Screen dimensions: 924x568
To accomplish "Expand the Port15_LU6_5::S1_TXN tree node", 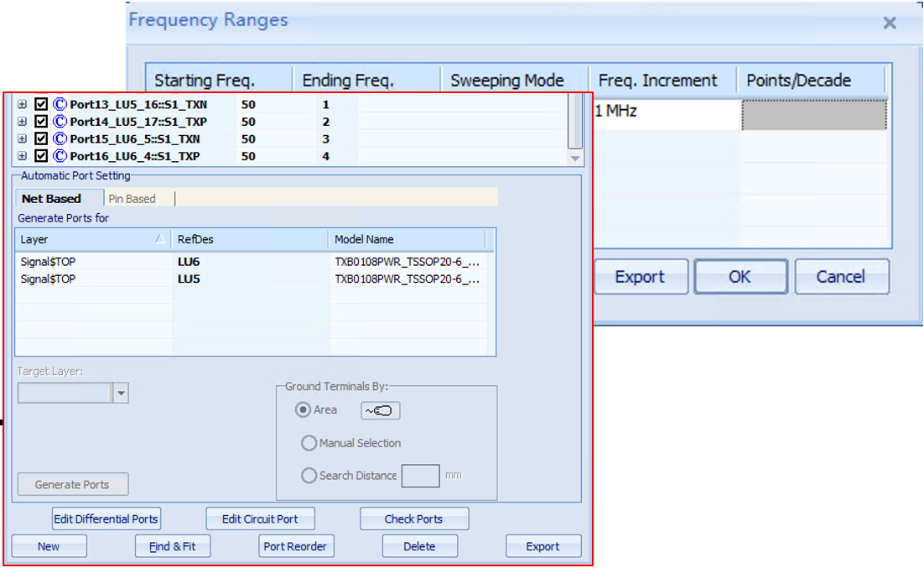I will pyautogui.click(x=22, y=138).
